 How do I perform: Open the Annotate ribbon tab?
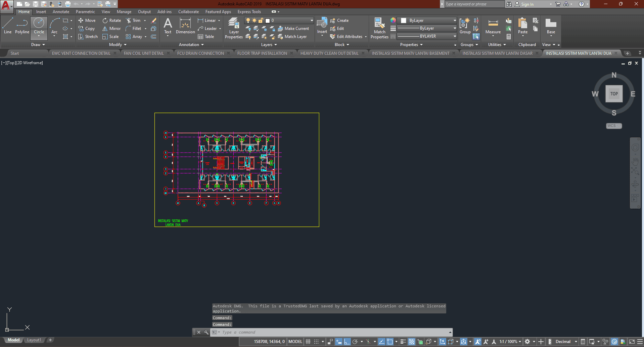(61, 12)
